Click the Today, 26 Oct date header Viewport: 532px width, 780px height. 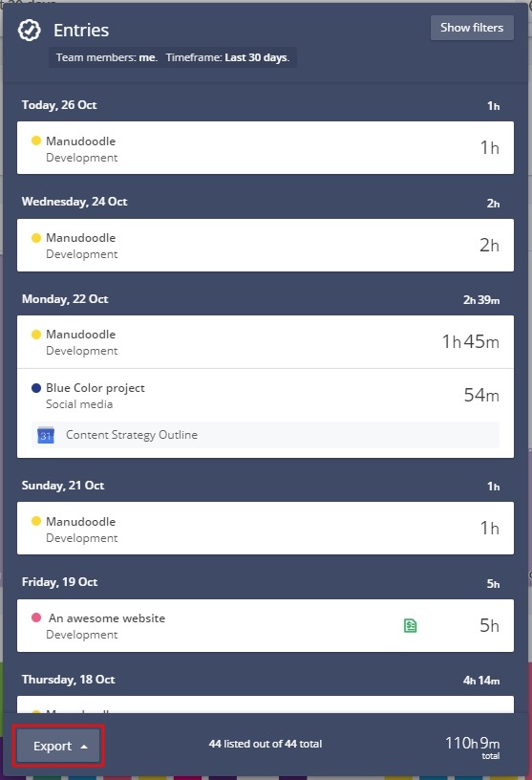59,105
